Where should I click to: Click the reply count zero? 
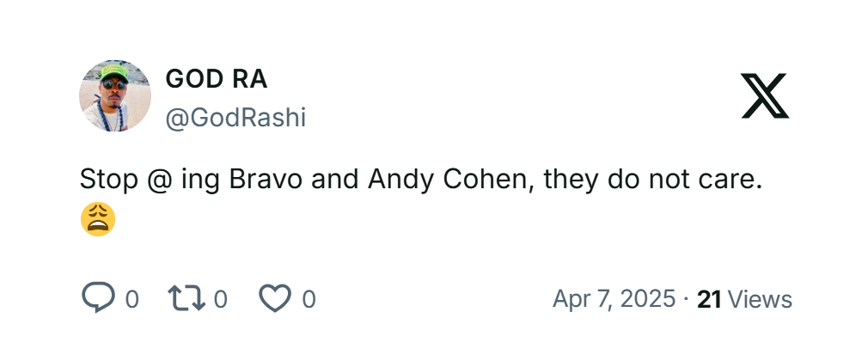coord(132,299)
